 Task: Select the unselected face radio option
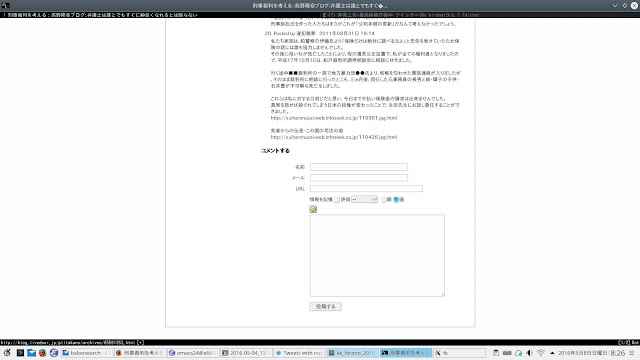[384, 200]
